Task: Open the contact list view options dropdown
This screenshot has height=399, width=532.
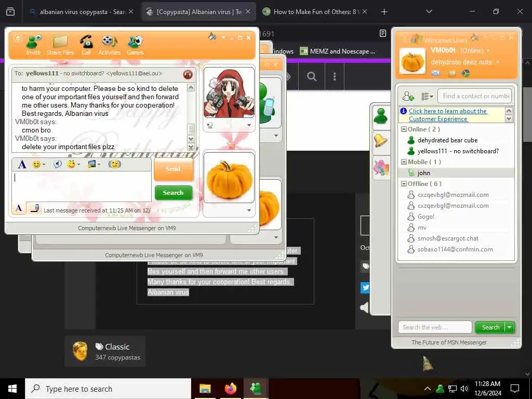Action: [x=427, y=96]
